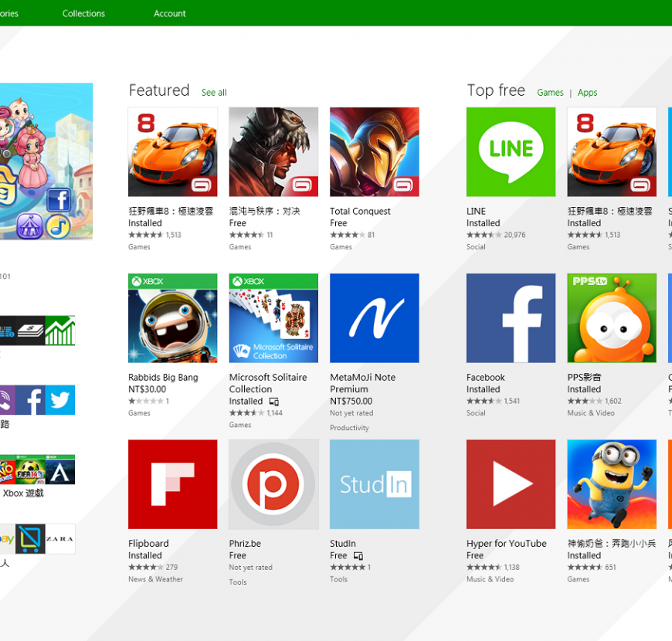Select the MetaMoJi Note Premium icon
672x641 pixels.
coord(375,318)
